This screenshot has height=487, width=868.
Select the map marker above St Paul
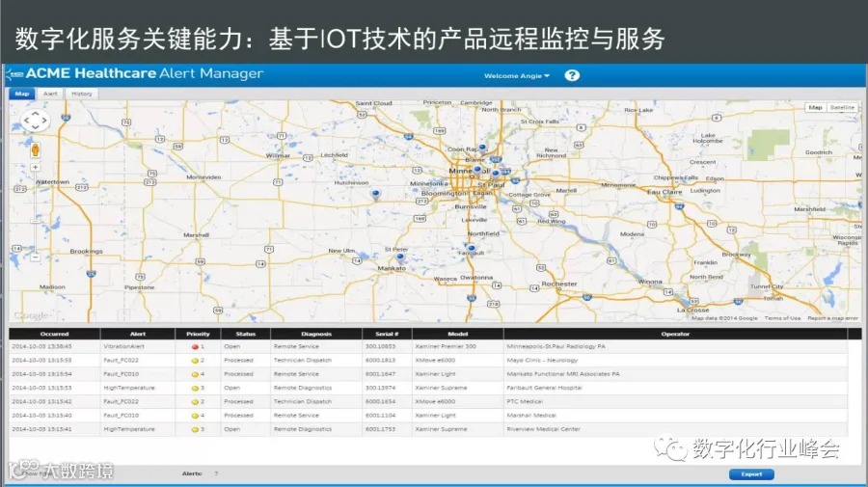(x=496, y=174)
